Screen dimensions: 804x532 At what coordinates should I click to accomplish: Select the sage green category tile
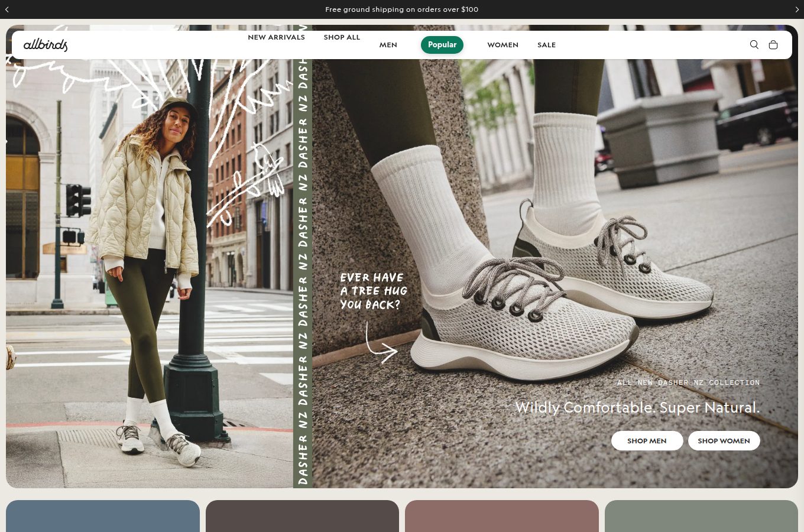pos(701,516)
